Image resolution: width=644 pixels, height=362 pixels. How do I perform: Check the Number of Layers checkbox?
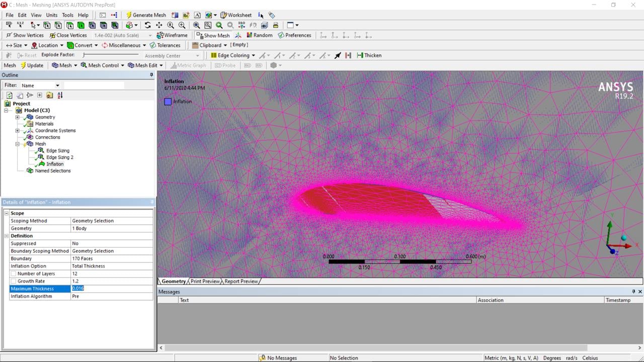click(14, 274)
